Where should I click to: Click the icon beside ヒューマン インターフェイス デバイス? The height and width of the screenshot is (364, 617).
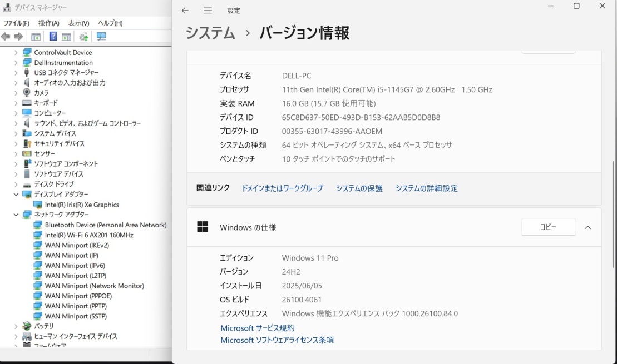[27, 336]
